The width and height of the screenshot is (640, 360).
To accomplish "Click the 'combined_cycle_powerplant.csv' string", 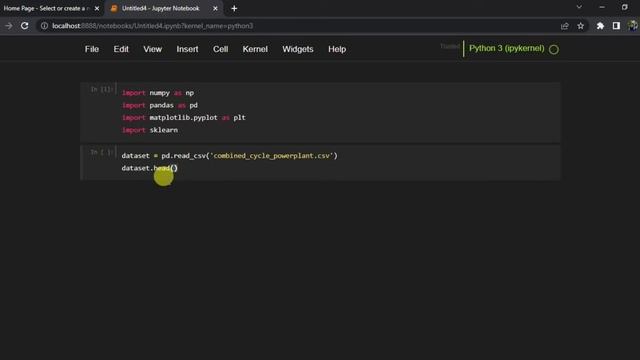I will (272, 156).
